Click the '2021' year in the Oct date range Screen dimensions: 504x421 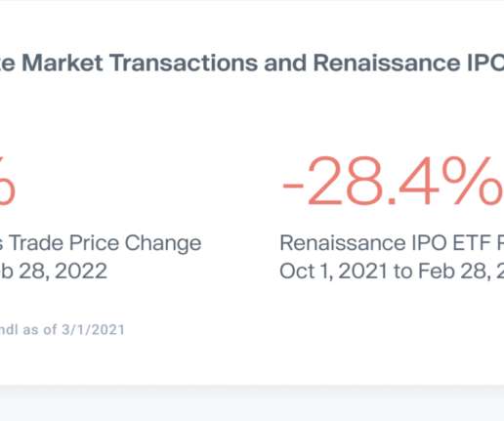click(x=362, y=272)
